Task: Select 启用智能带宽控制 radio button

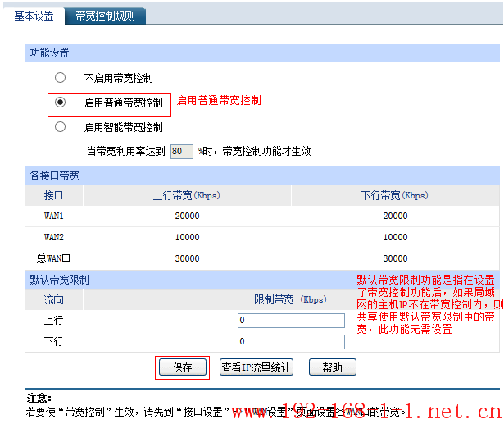Action: click(60, 127)
